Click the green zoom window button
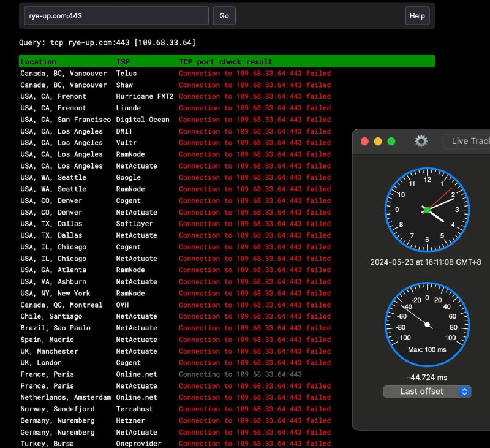Screen dimensions: 490x448 [391, 142]
